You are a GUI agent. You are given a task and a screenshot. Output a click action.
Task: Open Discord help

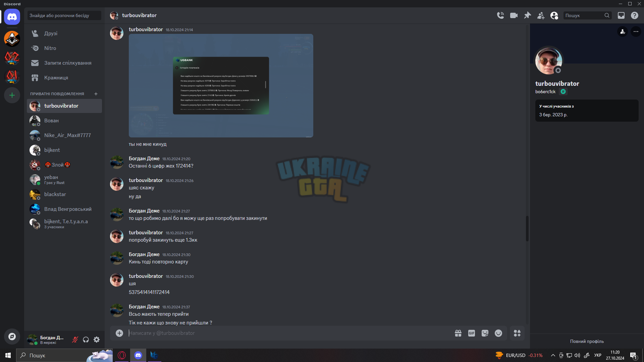tap(635, 15)
